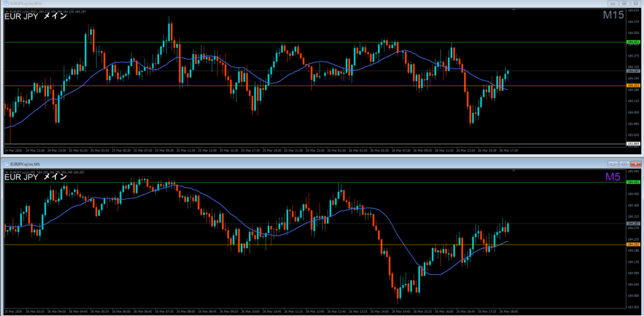Viewport: 644px width, 316px height.
Task: Click 184.635 on the M15 price scale
Action: point(633,11)
